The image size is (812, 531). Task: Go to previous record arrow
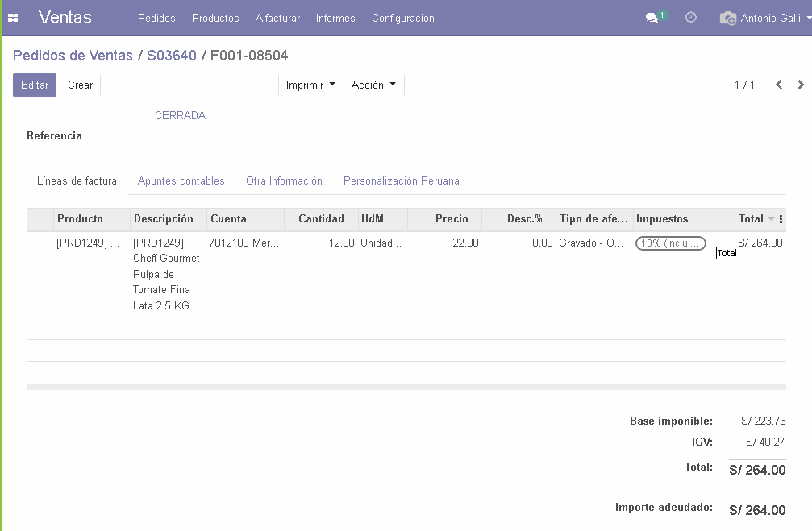tap(779, 85)
